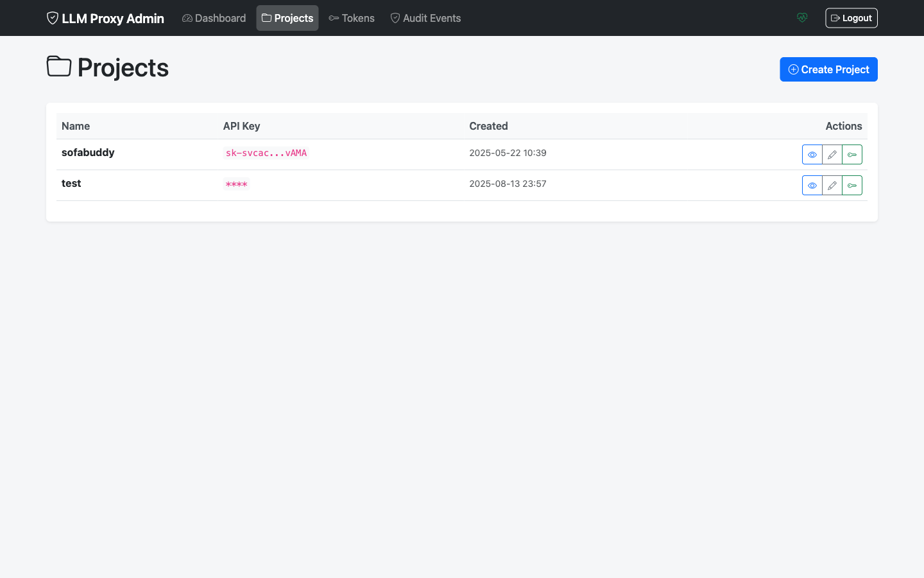
Task: Click the Created column header
Action: (x=488, y=126)
